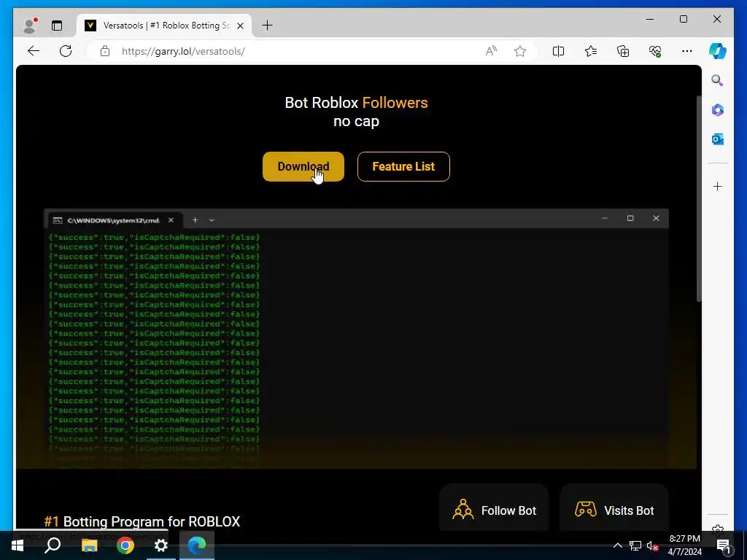Screen dimensions: 747x560
Task: Click the muted volume tray icon
Action: click(651, 545)
